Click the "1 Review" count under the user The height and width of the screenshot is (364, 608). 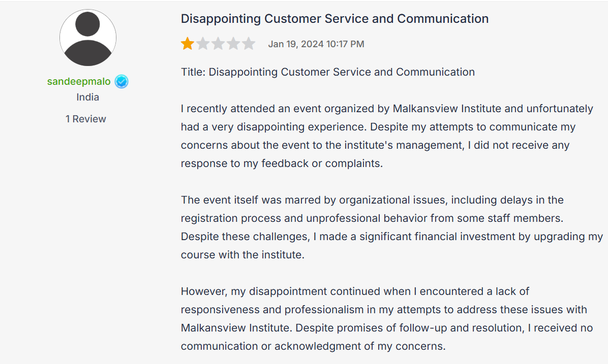(86, 119)
